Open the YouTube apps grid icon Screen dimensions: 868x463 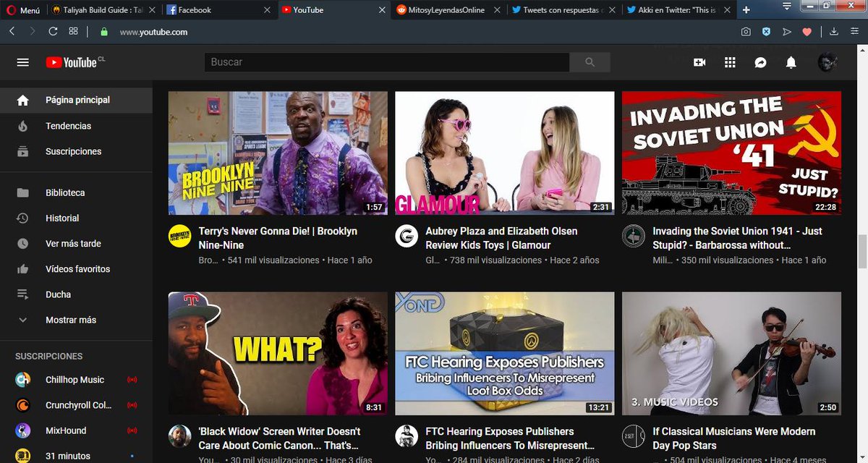730,62
